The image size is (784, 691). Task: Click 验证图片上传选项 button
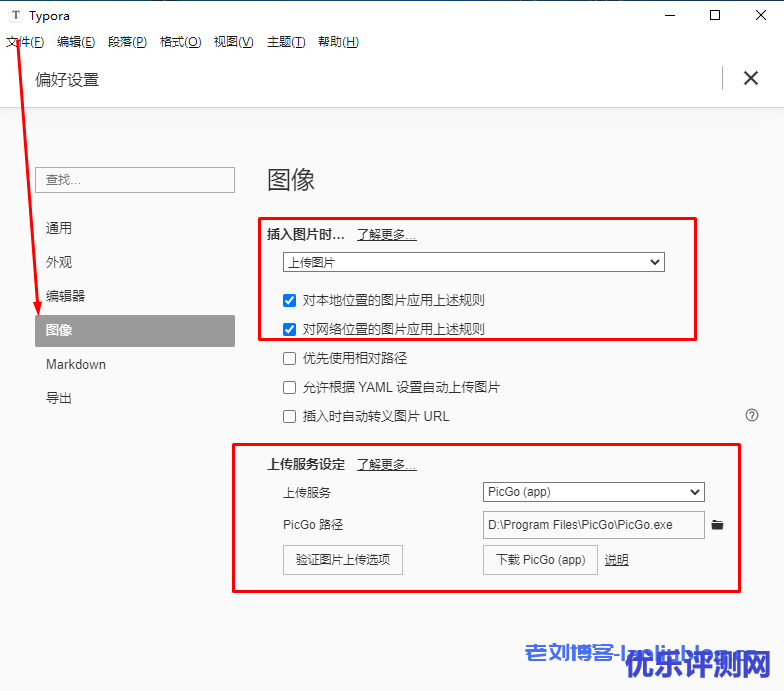(x=342, y=560)
